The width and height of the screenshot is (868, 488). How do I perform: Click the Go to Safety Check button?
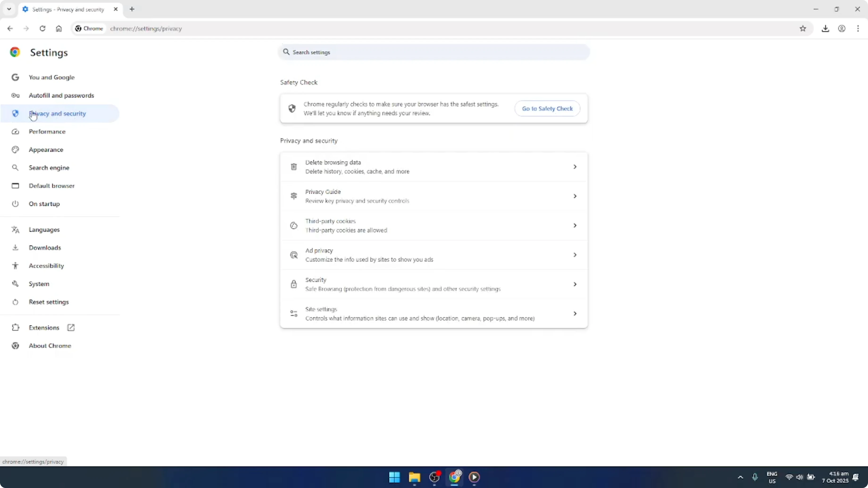(547, 108)
